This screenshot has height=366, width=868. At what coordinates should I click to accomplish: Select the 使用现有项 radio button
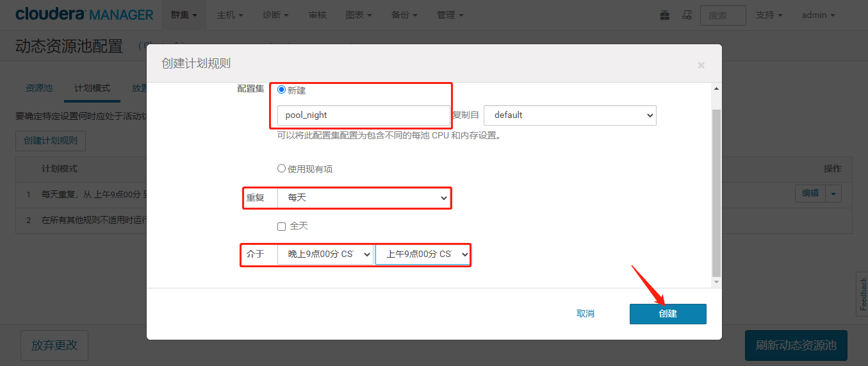tap(281, 169)
